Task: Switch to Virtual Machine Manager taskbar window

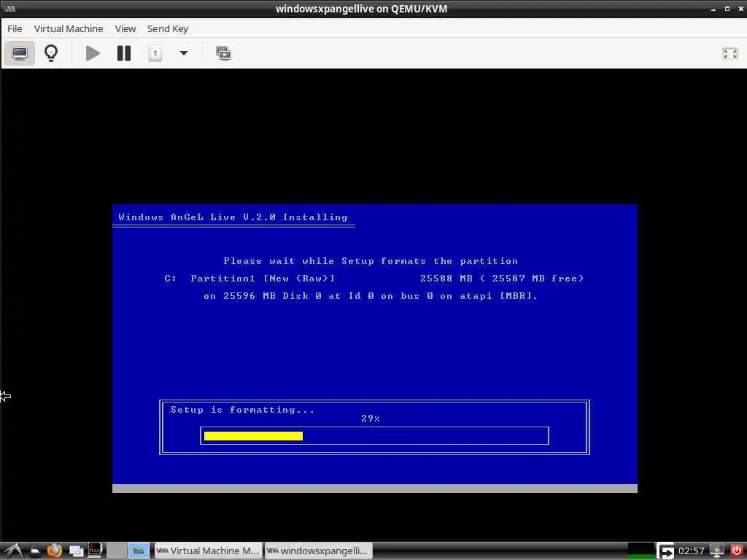Action: tap(208, 551)
